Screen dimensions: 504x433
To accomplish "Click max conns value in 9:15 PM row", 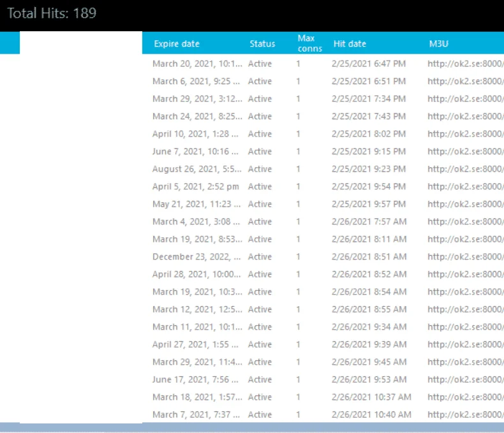I will point(299,151).
